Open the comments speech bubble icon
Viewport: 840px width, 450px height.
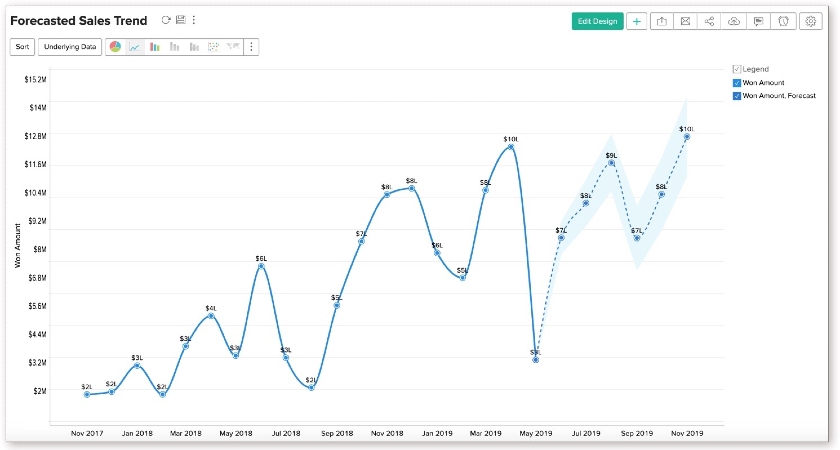759,21
